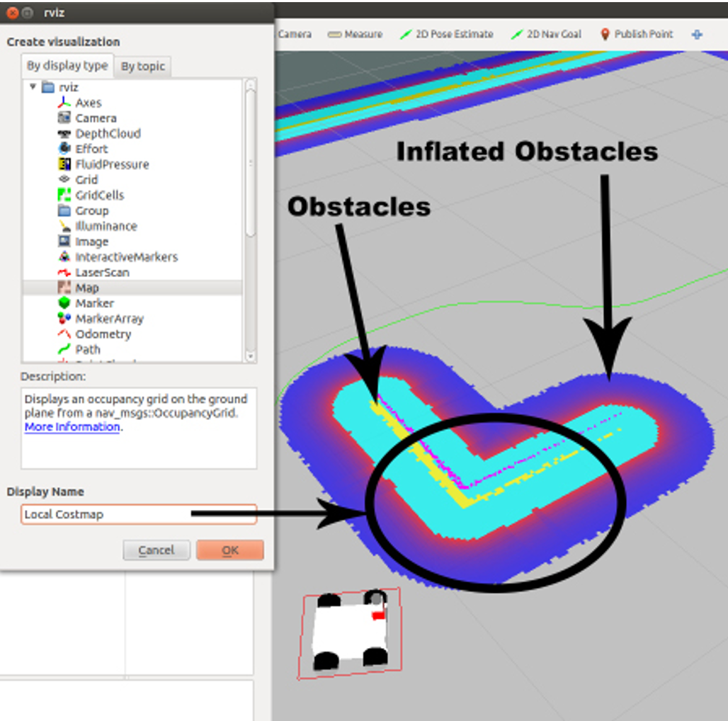This screenshot has height=721, width=728.
Task: Select the Map display icon
Action: 64,288
